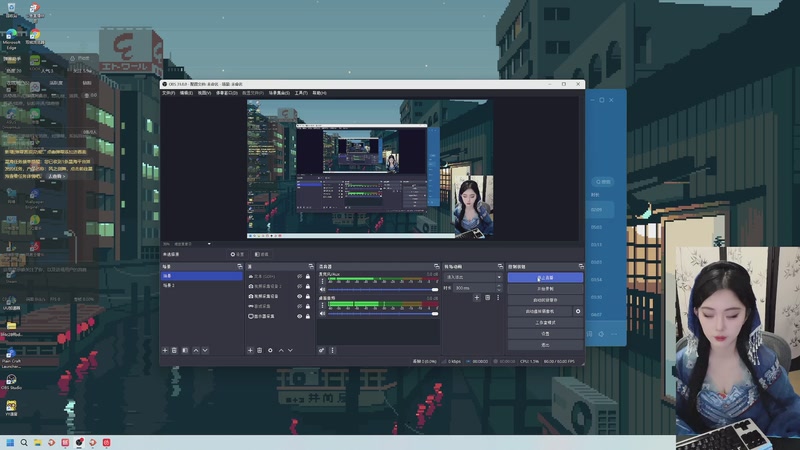Image resolution: width=800 pixels, height=450 pixels.
Task: Decrease transition duration with down arrow
Action: coord(499,290)
